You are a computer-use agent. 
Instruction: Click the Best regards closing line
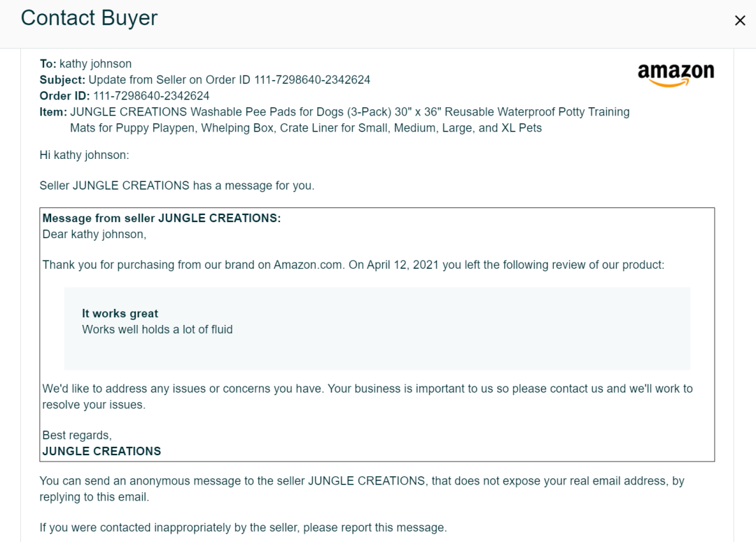(x=77, y=435)
